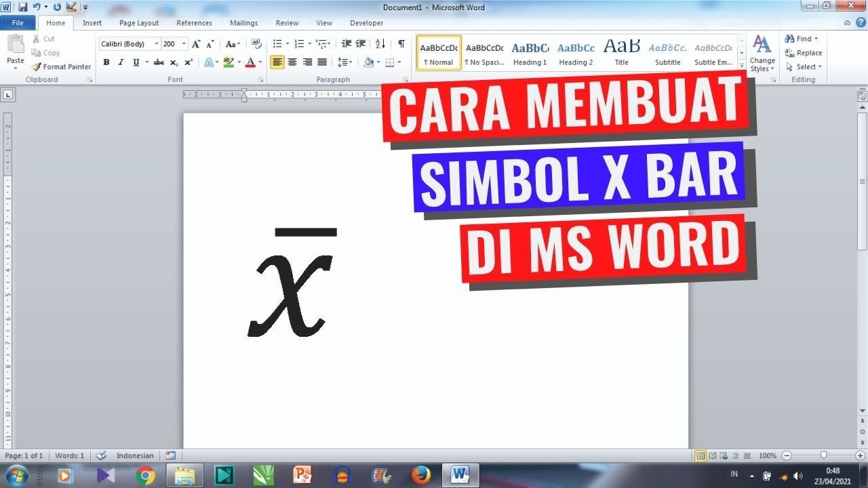
Task: Open Borders dropdown
Action: point(398,62)
